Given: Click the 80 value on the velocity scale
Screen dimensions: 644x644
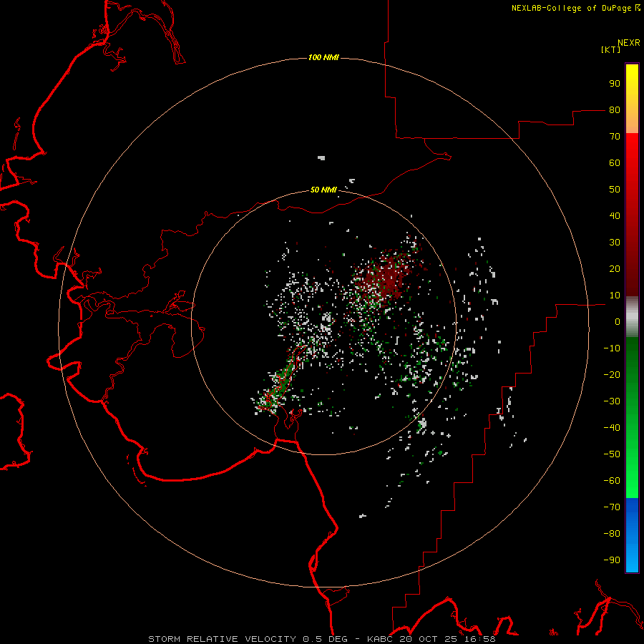Looking at the screenshot, I should click(615, 110).
